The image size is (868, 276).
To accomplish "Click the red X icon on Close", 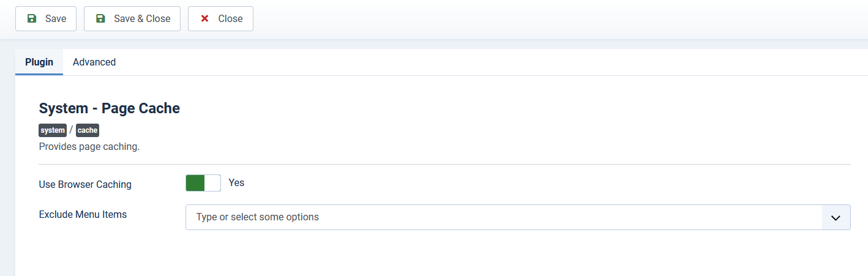I will 204,18.
